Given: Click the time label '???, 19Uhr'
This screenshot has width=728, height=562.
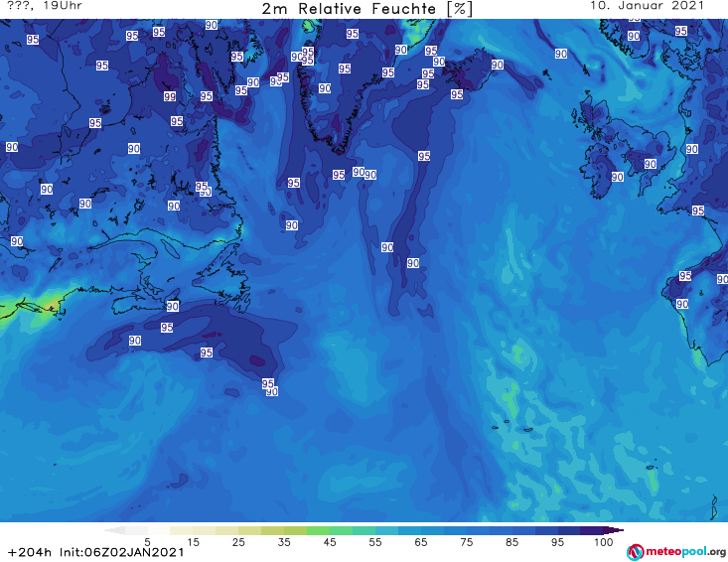Looking at the screenshot, I should pos(45,6).
